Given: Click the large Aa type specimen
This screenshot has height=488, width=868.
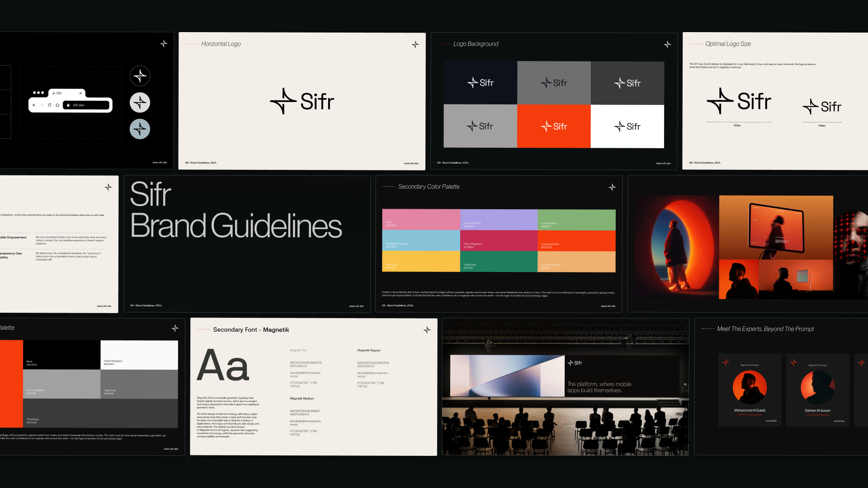Looking at the screenshot, I should (223, 365).
